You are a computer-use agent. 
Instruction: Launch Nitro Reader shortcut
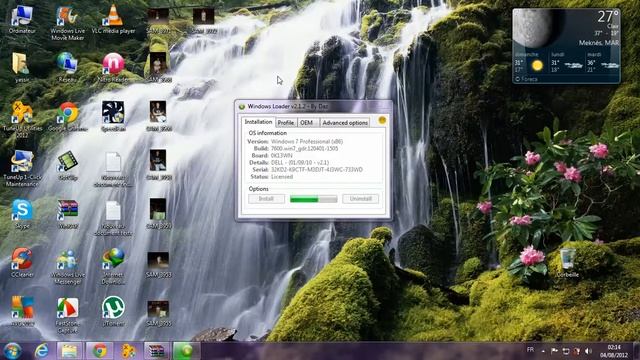[x=113, y=68]
